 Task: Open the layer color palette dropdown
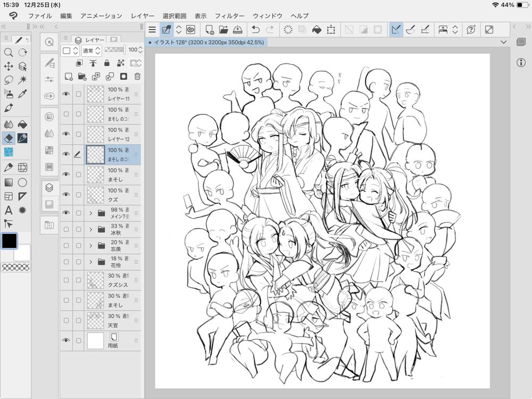[70, 51]
